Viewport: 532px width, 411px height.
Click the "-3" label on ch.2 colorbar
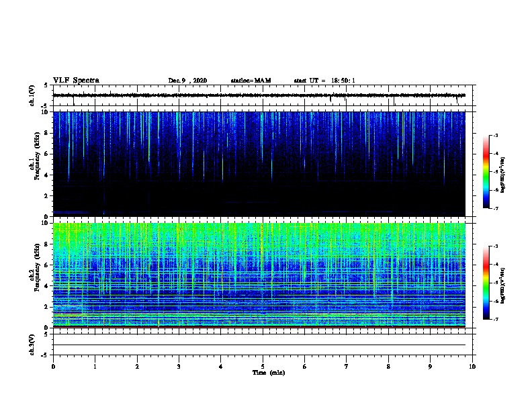(x=495, y=246)
